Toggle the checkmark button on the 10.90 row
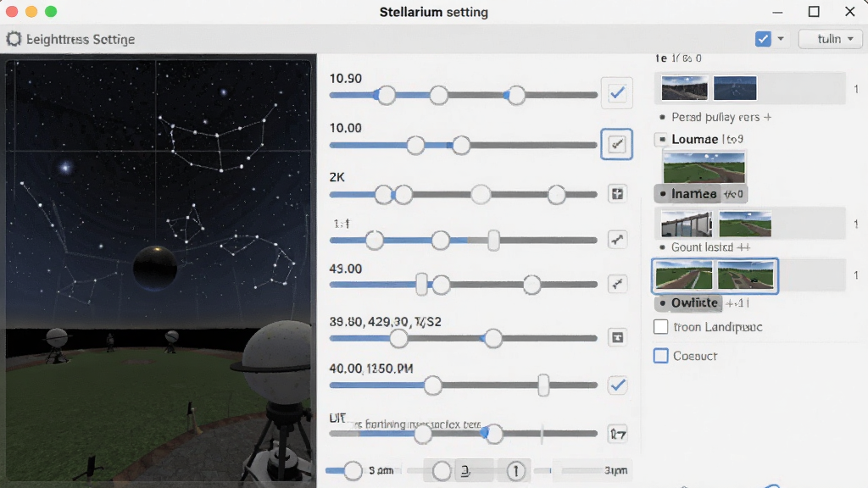The width and height of the screenshot is (868, 488). [x=617, y=93]
